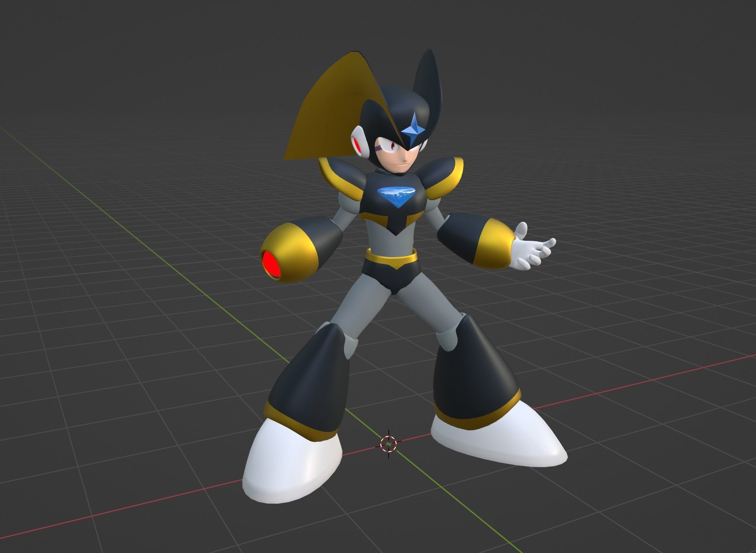Screen dimensions: 756x553
Task: Select the gold belt around the waist
Action: coord(391,259)
